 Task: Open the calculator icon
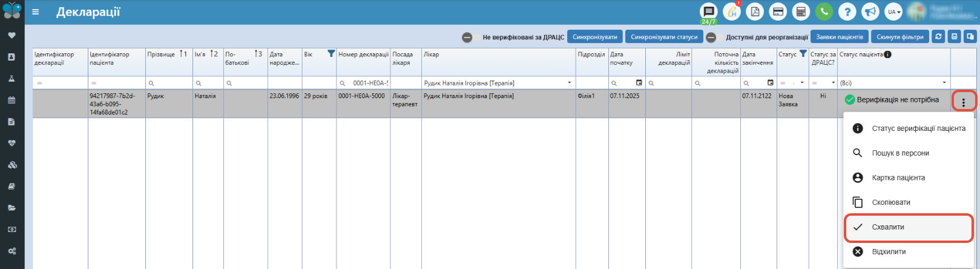coord(801,12)
